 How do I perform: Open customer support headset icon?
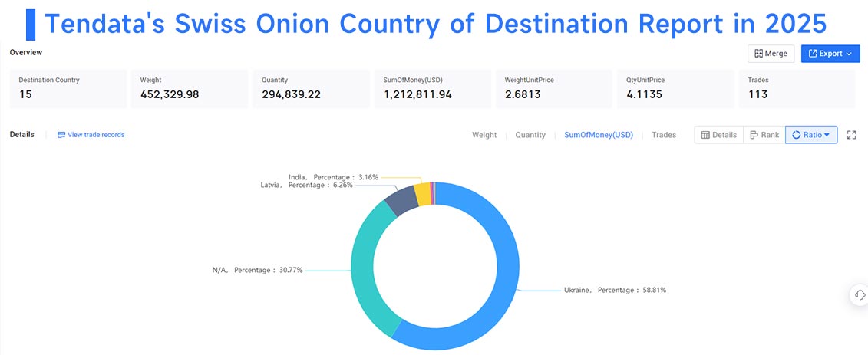859,294
